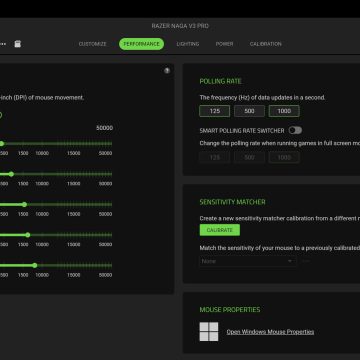
Task: Click the Razer Naga V3 Pro title
Action: tap(180, 26)
